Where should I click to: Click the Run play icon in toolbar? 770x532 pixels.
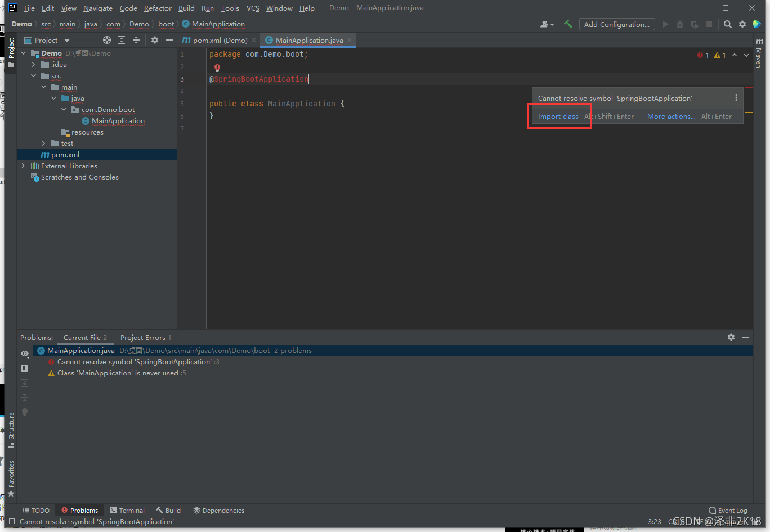pyautogui.click(x=665, y=24)
